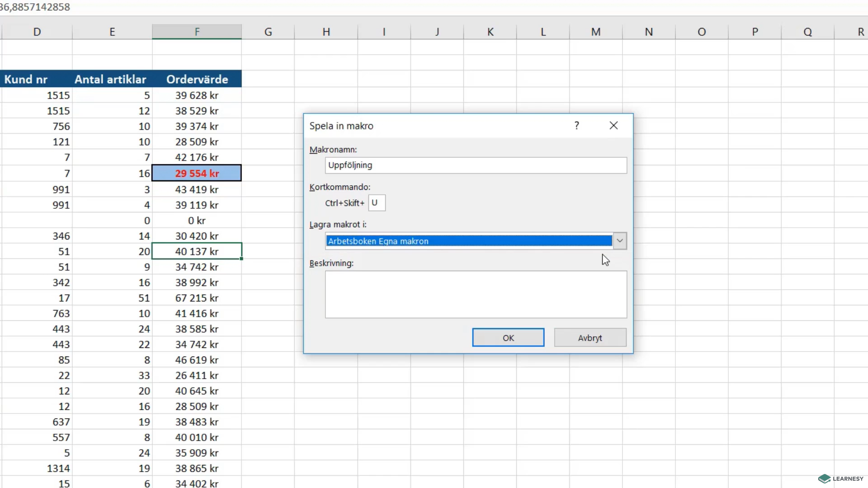The image size is (868, 488).
Task: Select customer number 637 cell
Action: point(37,422)
